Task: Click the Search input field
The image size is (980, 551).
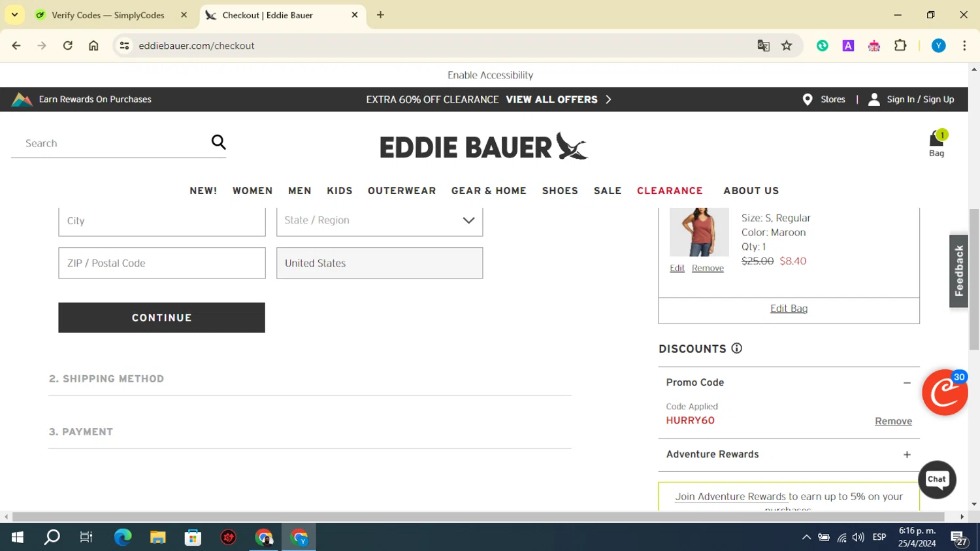Action: pyautogui.click(x=111, y=143)
